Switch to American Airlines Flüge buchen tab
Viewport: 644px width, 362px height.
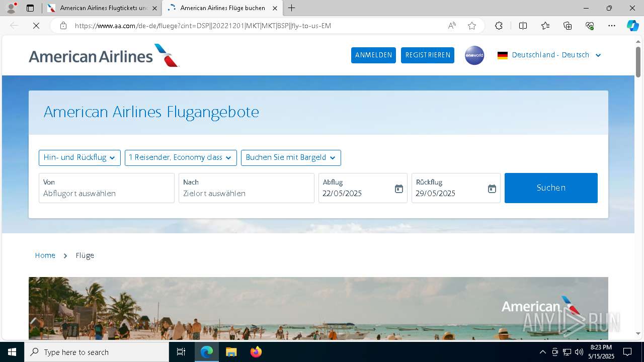click(x=222, y=8)
